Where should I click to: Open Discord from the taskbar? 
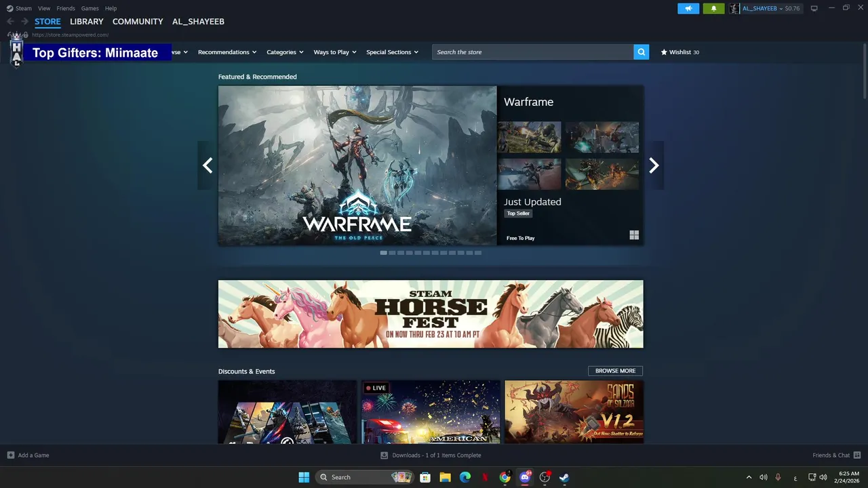tap(524, 477)
